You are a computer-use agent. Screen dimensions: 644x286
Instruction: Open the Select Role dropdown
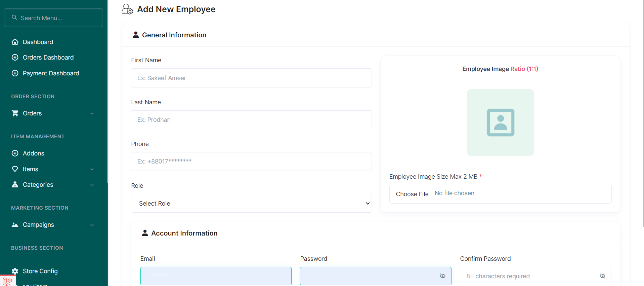(x=251, y=203)
